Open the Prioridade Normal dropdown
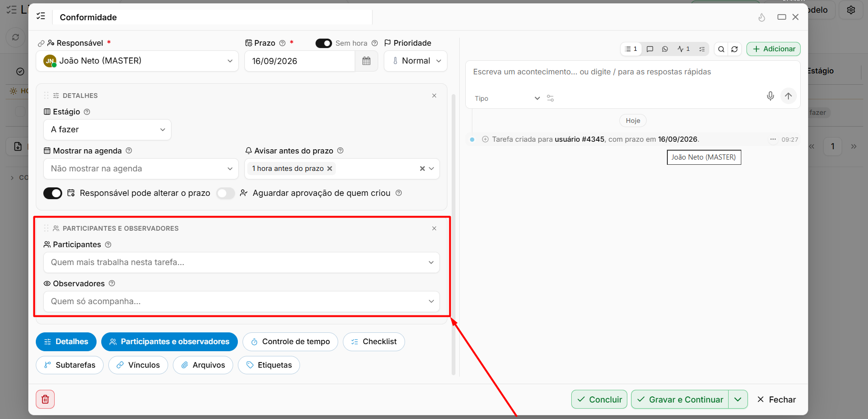This screenshot has height=419, width=868. [415, 61]
